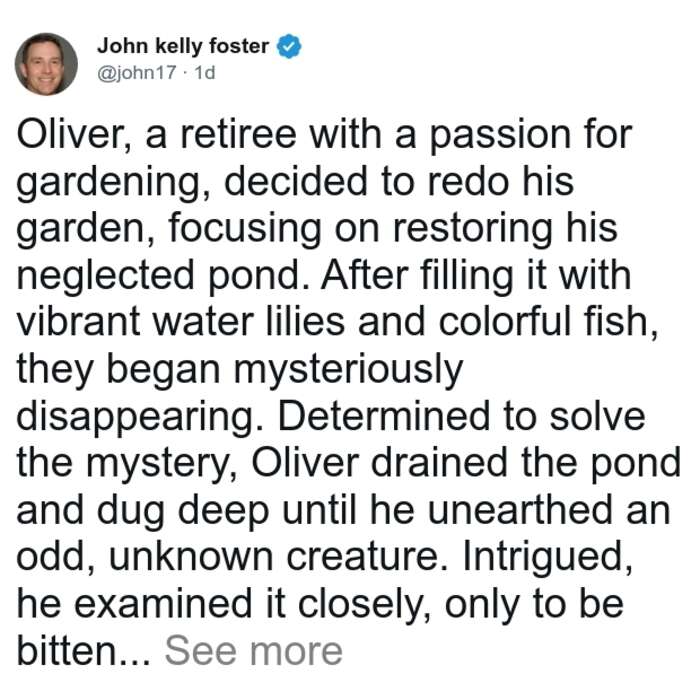Screen dimensions: 700x700
Task: Click the word 'Intrigued,' in the post
Action: coord(548,558)
